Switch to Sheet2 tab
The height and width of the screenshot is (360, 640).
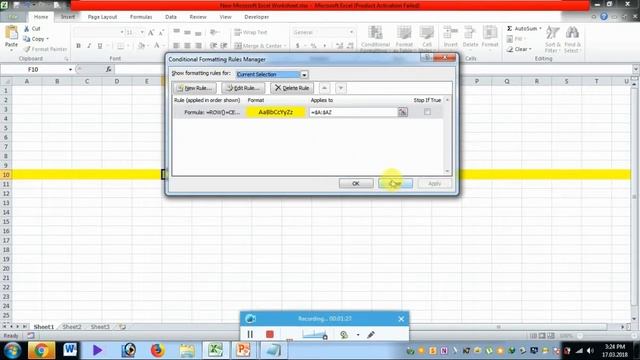coord(72,327)
